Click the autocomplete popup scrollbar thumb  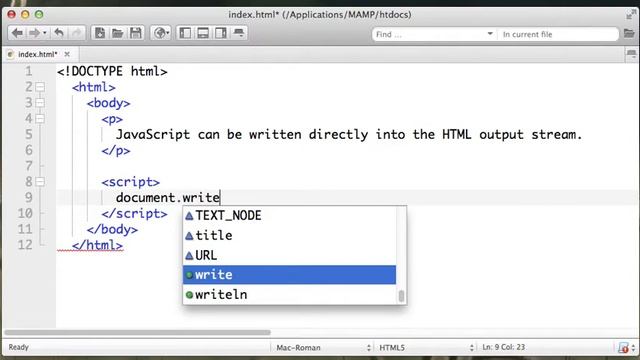point(401,296)
